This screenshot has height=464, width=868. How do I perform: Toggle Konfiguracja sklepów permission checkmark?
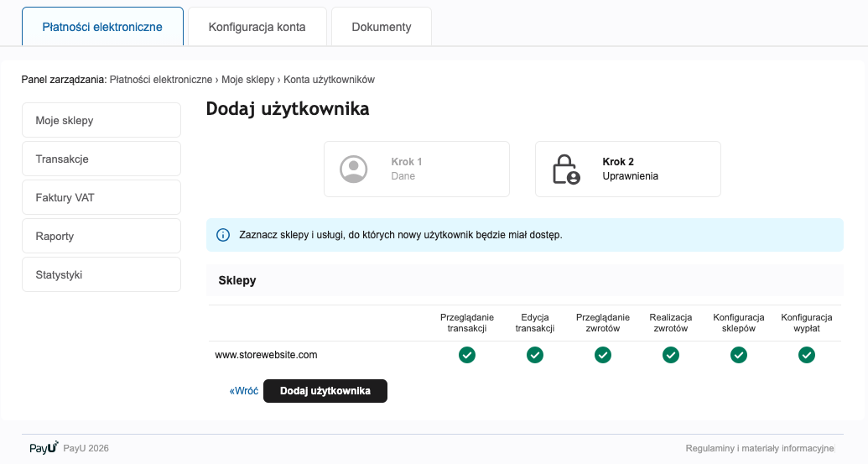(739, 355)
